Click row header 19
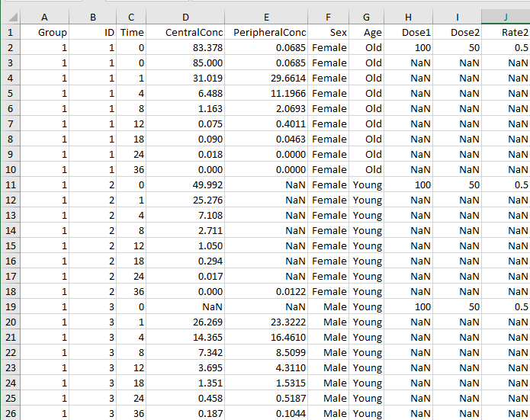The image size is (530, 420). [10, 307]
